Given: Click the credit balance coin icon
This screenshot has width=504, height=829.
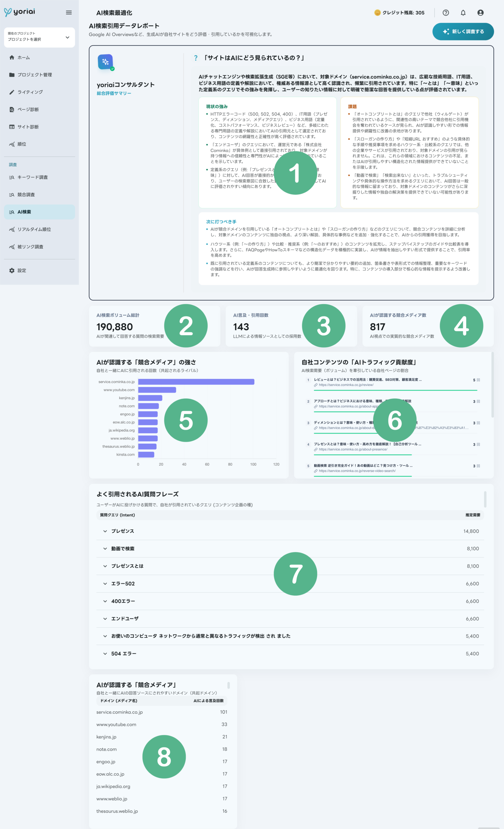Looking at the screenshot, I should 377,13.
